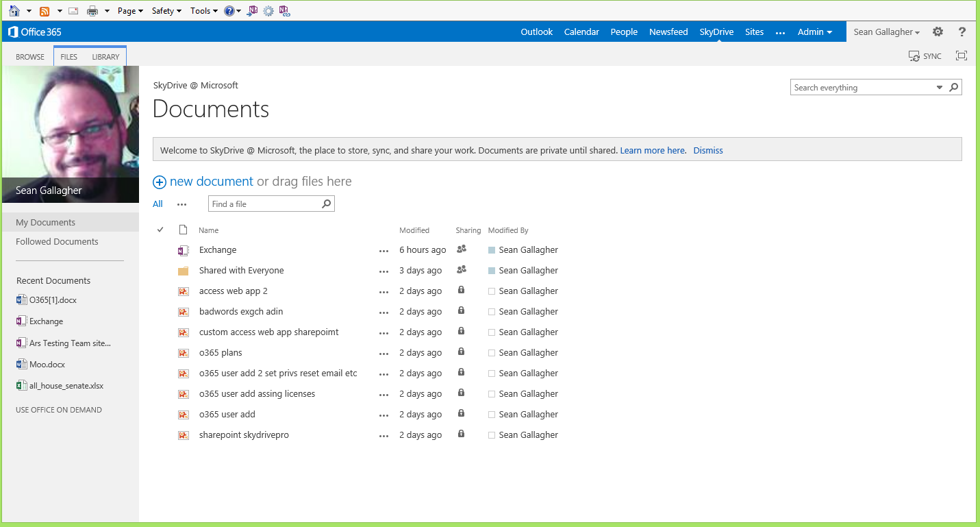Open Followed Documents in sidebar

coord(57,241)
